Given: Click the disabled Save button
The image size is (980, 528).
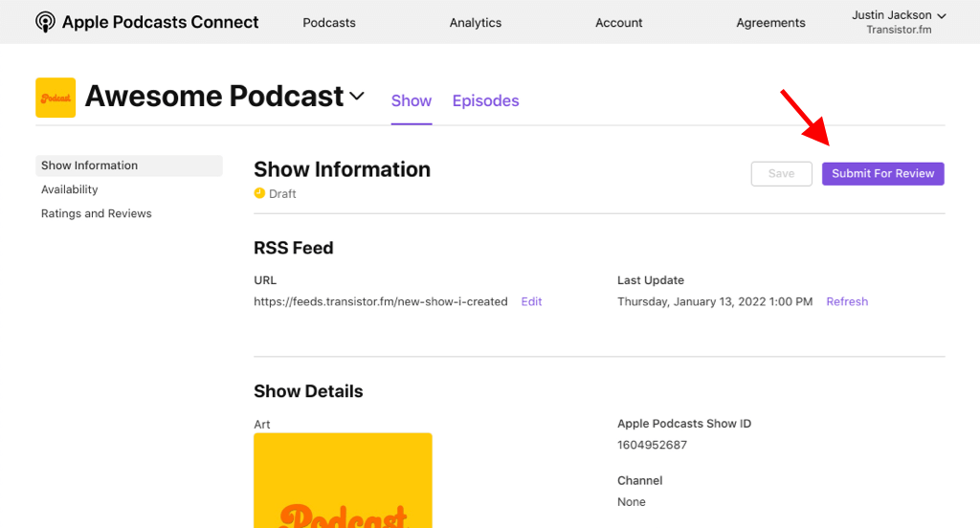Looking at the screenshot, I should (x=781, y=173).
